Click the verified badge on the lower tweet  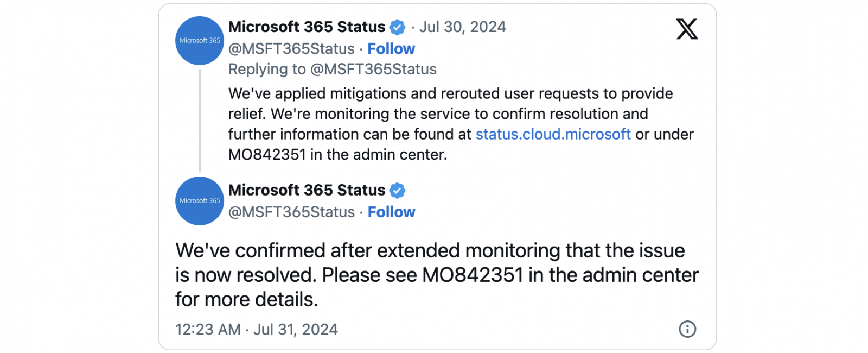pyautogui.click(x=398, y=191)
